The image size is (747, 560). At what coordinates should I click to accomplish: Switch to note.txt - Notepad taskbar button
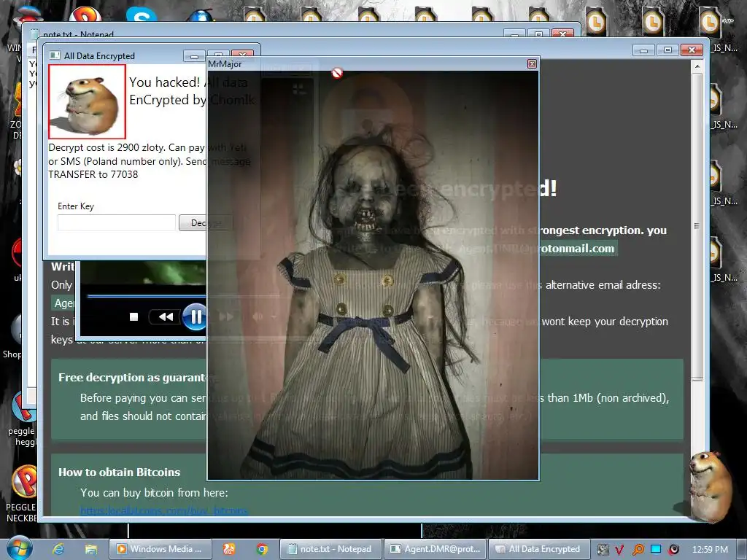330,549
